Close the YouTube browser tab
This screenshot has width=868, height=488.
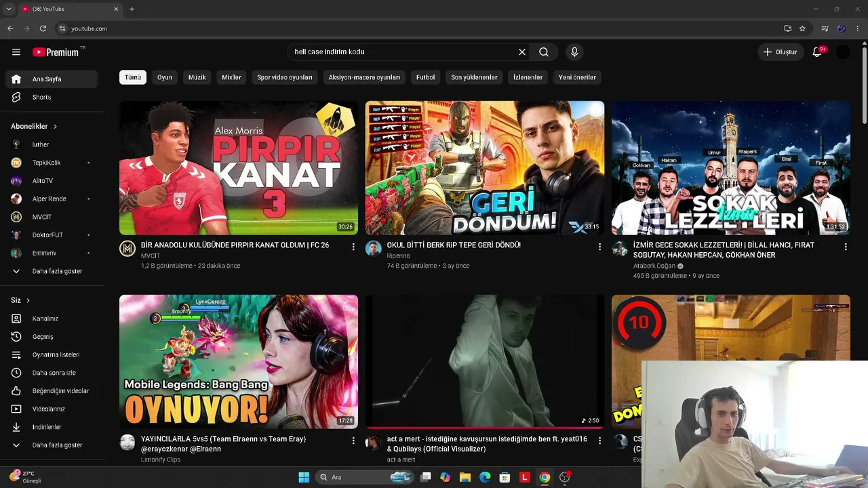tap(116, 9)
